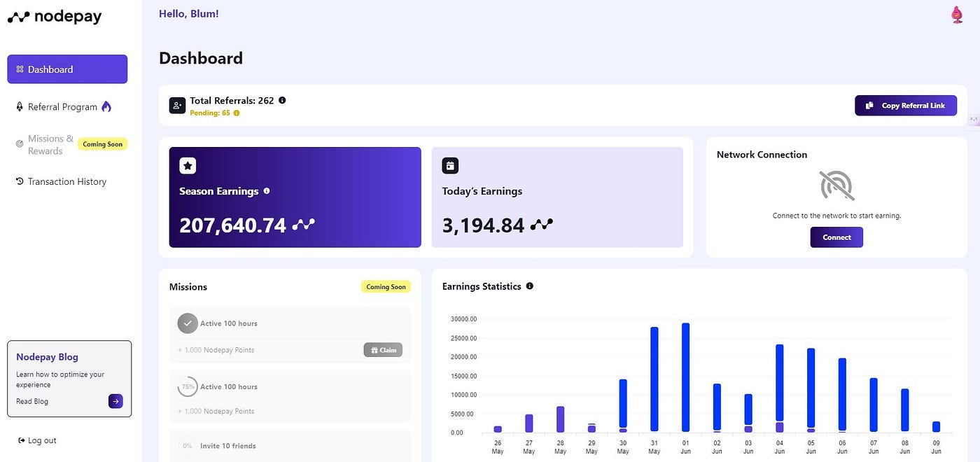The width and height of the screenshot is (980, 462).
Task: Open the info tooltip beside Earnings Statistics
Action: pos(530,286)
